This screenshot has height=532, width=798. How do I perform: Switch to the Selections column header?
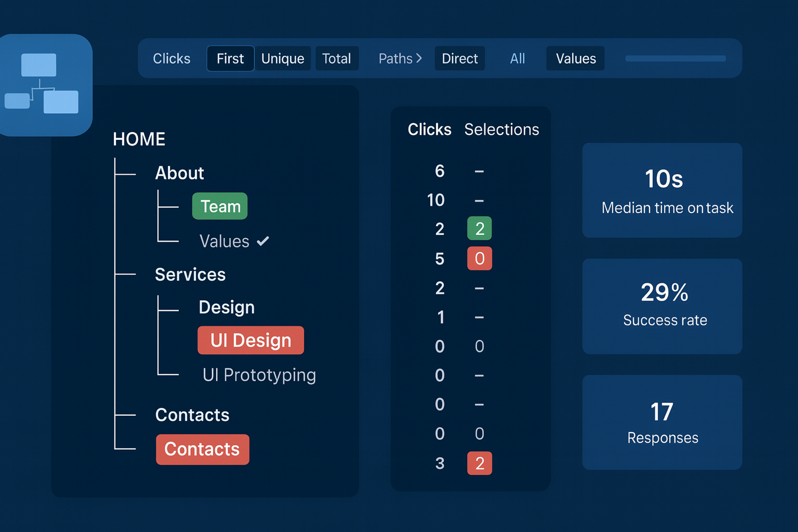point(501,129)
